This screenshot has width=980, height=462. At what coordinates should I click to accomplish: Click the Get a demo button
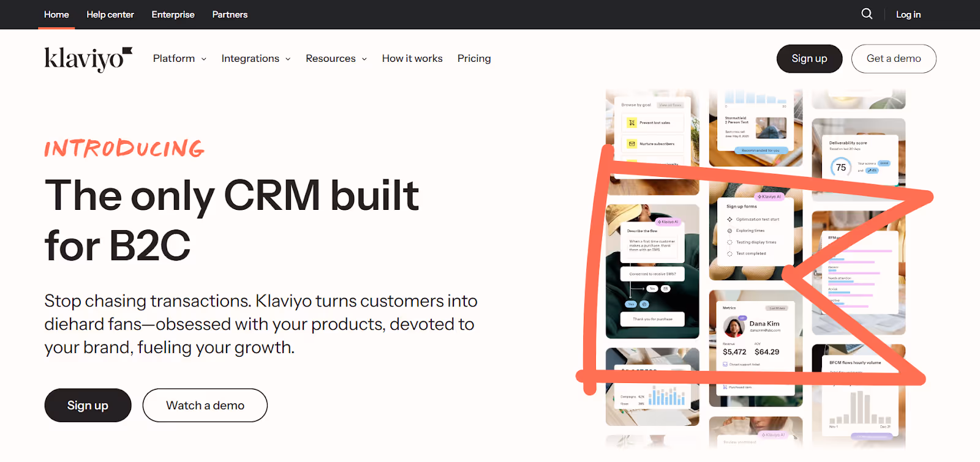click(894, 59)
